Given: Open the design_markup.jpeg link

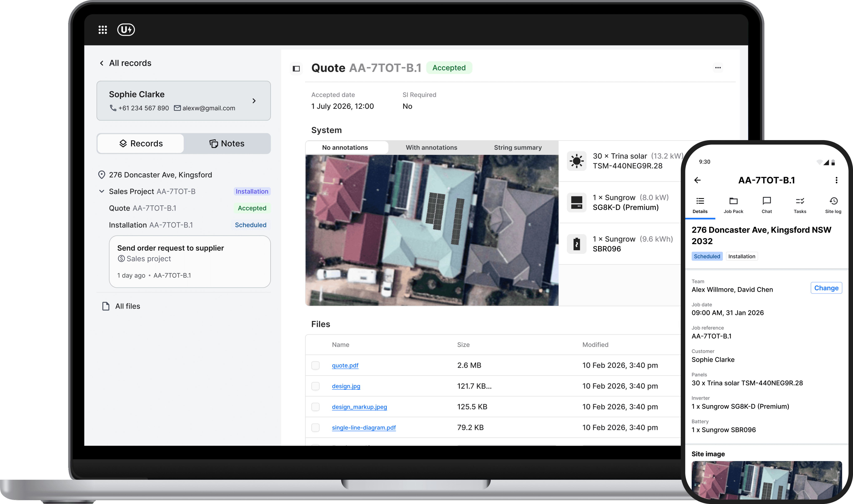Looking at the screenshot, I should 359,407.
